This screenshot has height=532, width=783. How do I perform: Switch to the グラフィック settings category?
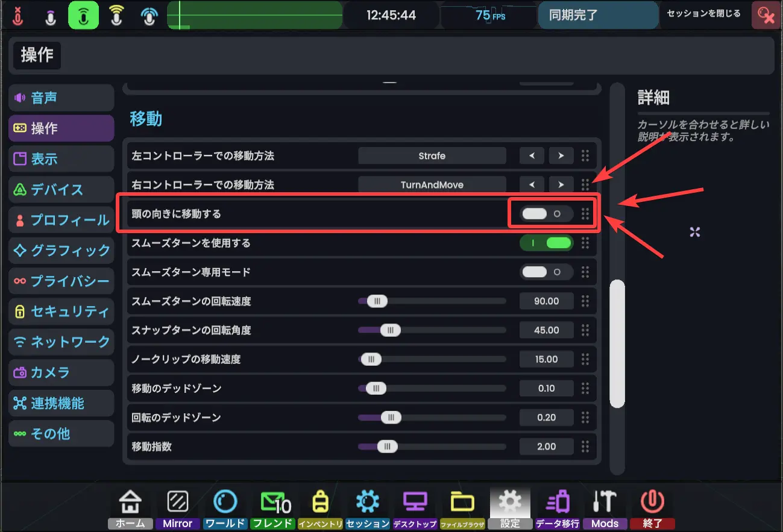61,250
